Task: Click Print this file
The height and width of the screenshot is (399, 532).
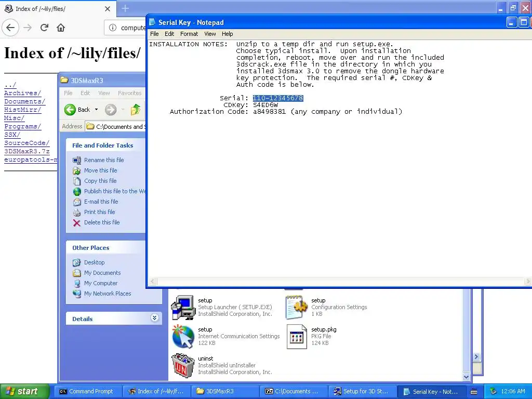Action: pos(99,212)
